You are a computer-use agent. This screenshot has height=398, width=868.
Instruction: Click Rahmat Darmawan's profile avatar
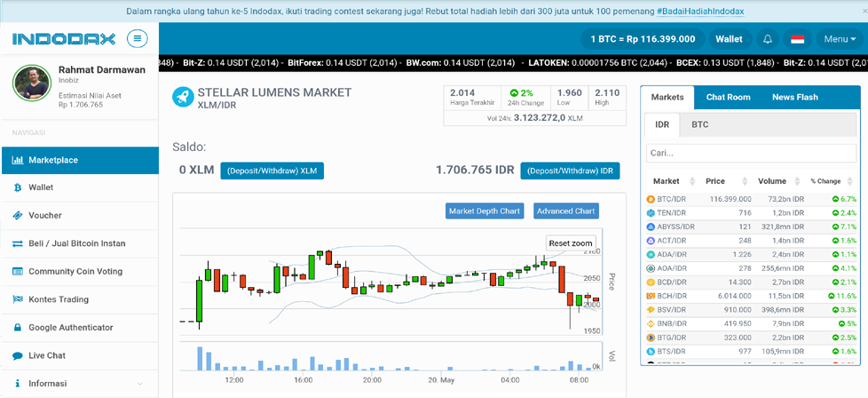pos(32,84)
